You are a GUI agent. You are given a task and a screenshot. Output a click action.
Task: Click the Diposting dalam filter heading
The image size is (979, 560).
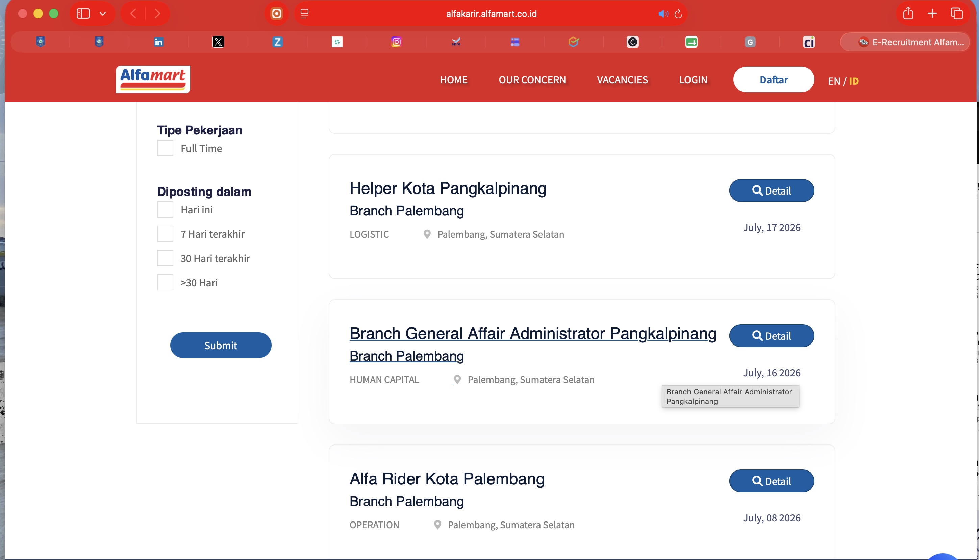point(204,192)
